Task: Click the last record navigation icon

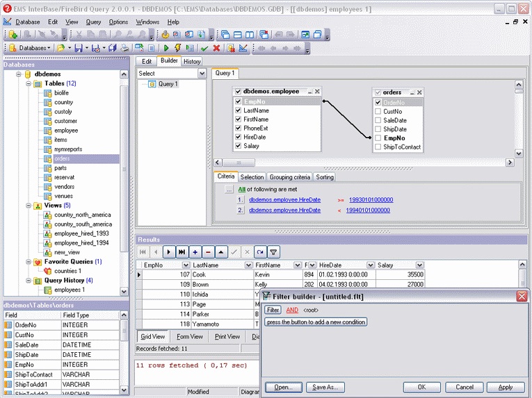Action: pos(182,252)
